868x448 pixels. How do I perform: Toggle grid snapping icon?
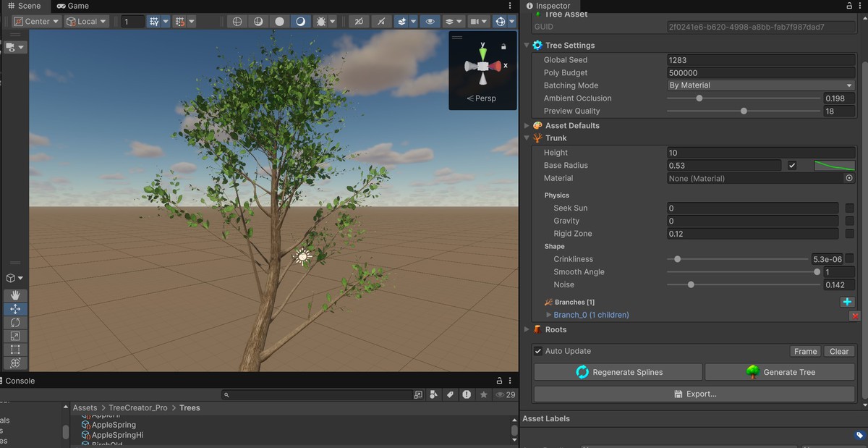(154, 22)
